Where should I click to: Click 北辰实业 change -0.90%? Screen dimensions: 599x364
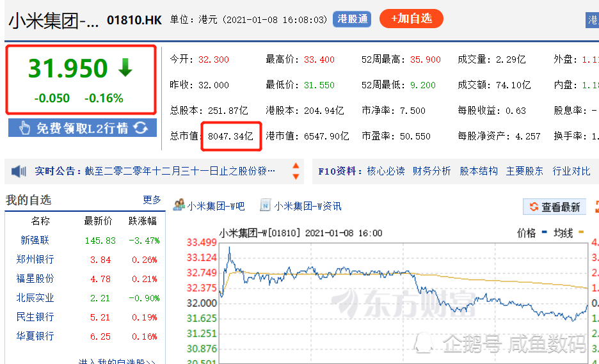click(144, 298)
